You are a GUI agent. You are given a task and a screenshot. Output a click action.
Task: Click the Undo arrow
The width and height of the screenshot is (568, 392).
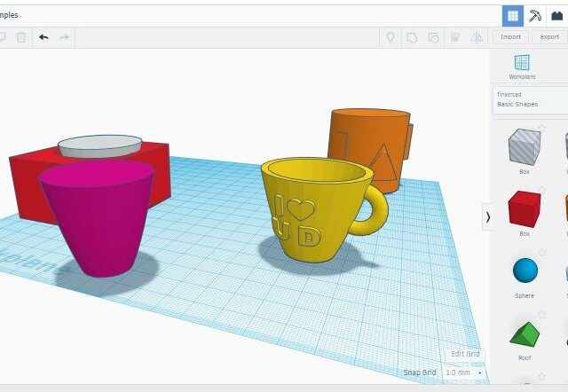pyautogui.click(x=43, y=37)
